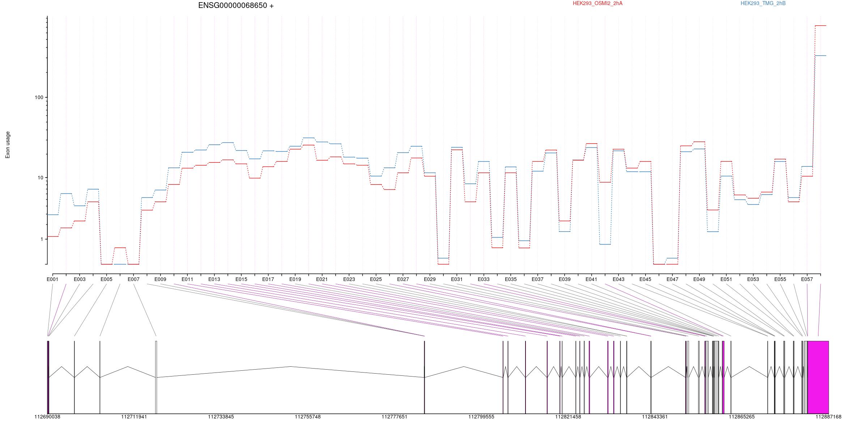Click exon label E023
The width and height of the screenshot is (868, 434).
tap(349, 279)
